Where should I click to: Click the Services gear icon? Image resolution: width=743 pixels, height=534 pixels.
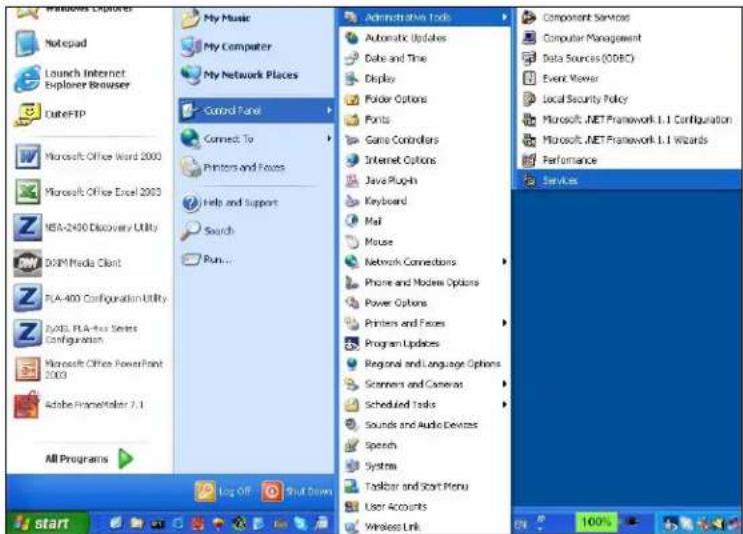(x=529, y=181)
